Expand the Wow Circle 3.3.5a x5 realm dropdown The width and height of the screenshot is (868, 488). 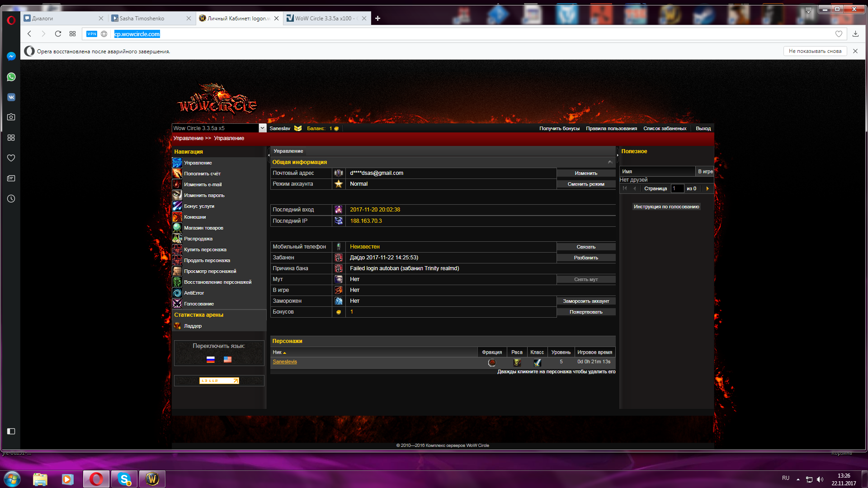tap(262, 128)
